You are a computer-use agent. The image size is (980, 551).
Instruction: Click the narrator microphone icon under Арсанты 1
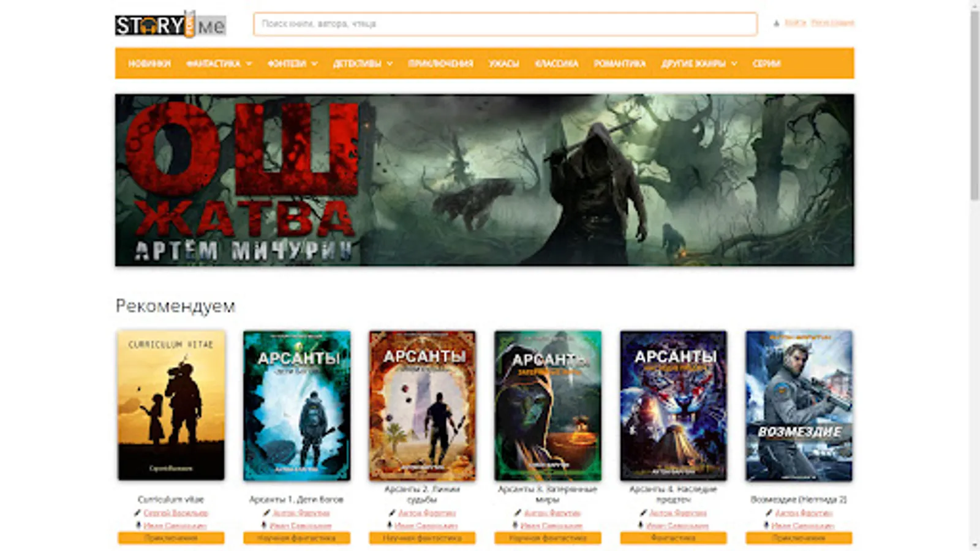tap(264, 526)
